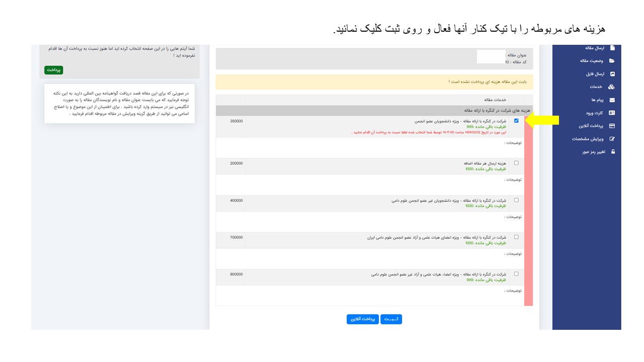The width and height of the screenshot is (644, 362).
Task: Check the 400000 دانشجویان غیر عضو fee
Action: [x=516, y=200]
